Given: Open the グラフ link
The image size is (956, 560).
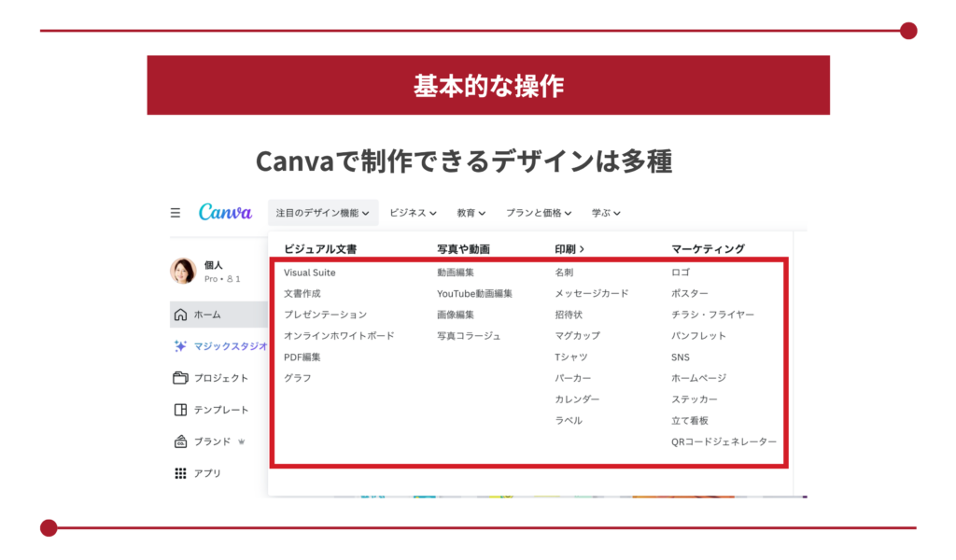Looking at the screenshot, I should tap(297, 378).
